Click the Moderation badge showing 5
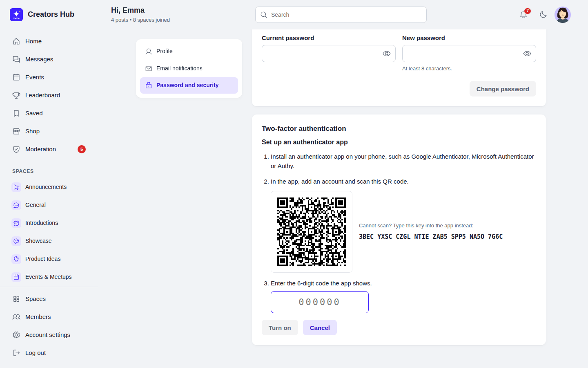 pos(82,149)
